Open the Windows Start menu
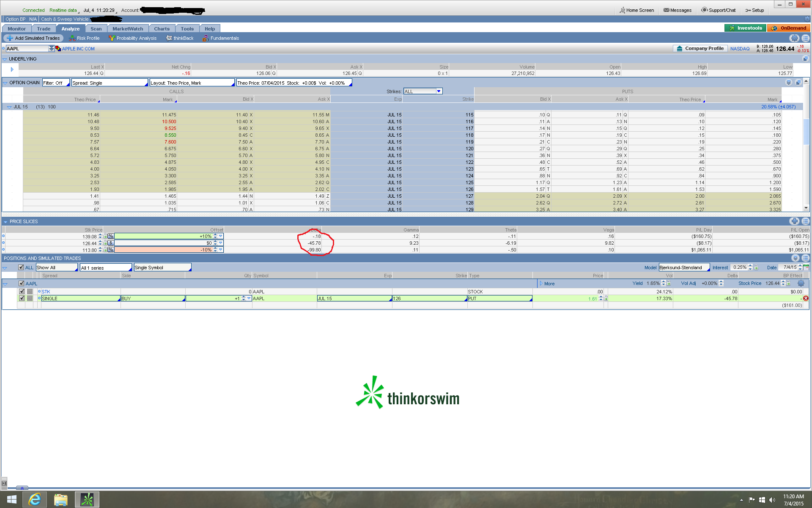 point(11,500)
